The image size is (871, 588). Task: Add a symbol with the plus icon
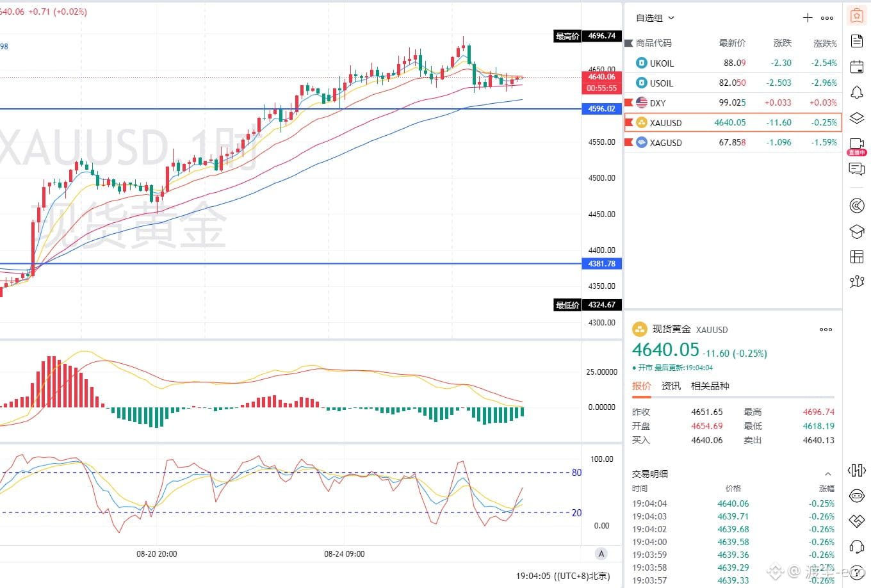coord(808,18)
